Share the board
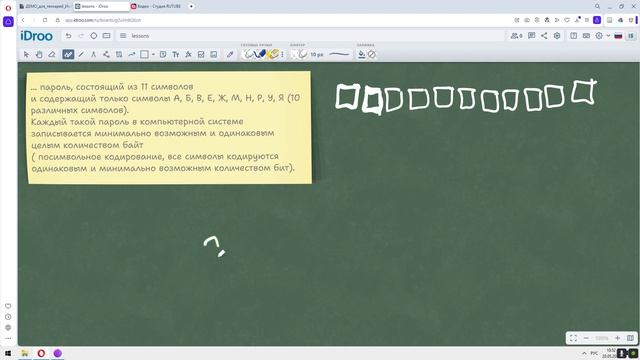 544,36
